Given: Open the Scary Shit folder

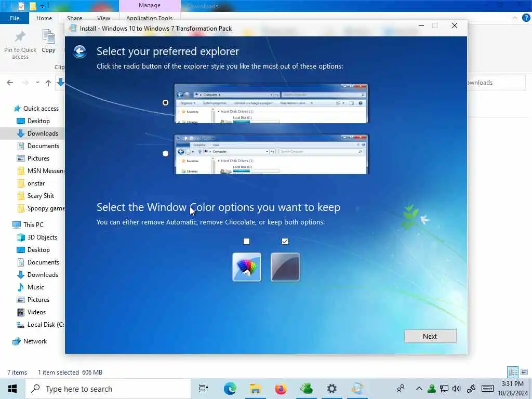Looking at the screenshot, I should click(35, 196).
